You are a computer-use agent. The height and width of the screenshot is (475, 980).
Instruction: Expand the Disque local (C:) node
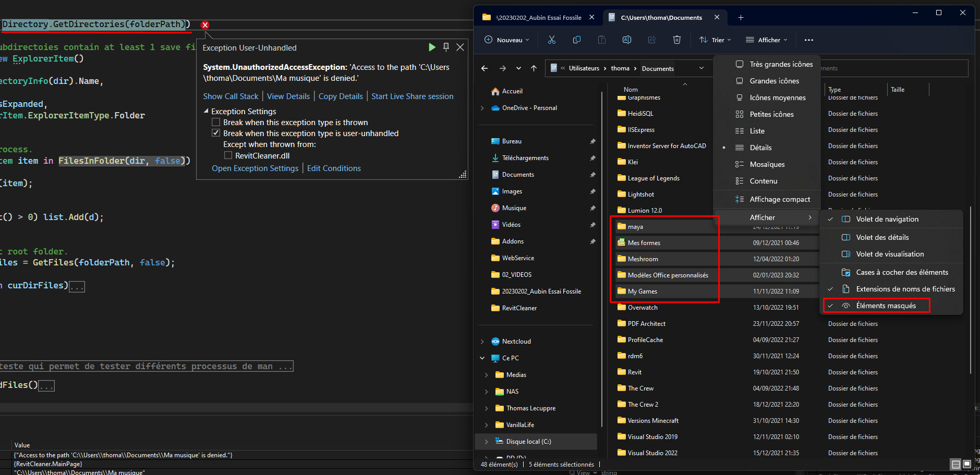pyautogui.click(x=487, y=442)
